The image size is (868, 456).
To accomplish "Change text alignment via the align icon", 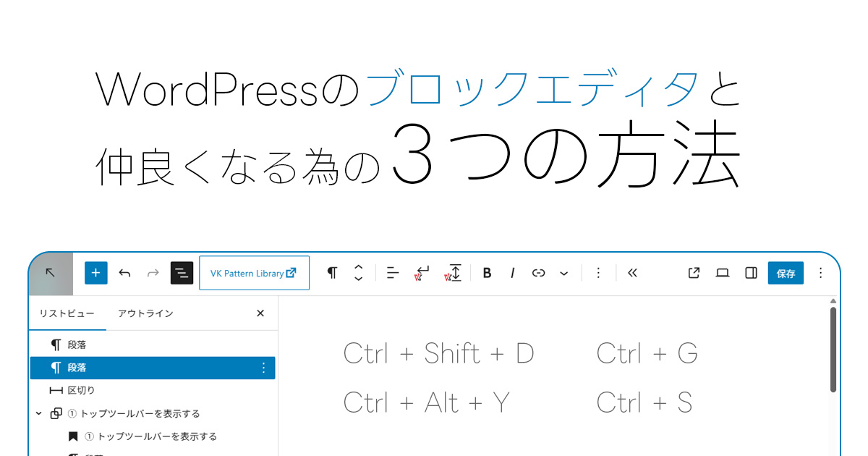I will tap(391, 273).
